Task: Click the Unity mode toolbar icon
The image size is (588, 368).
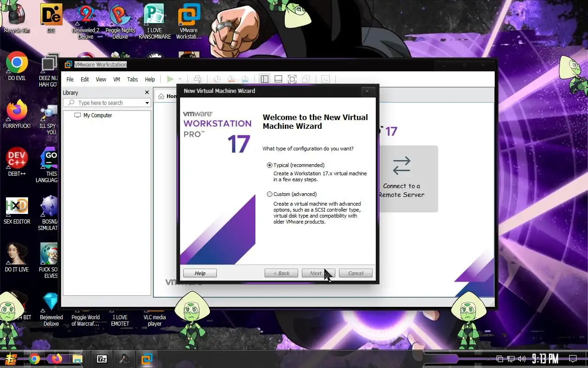Action: [306, 79]
